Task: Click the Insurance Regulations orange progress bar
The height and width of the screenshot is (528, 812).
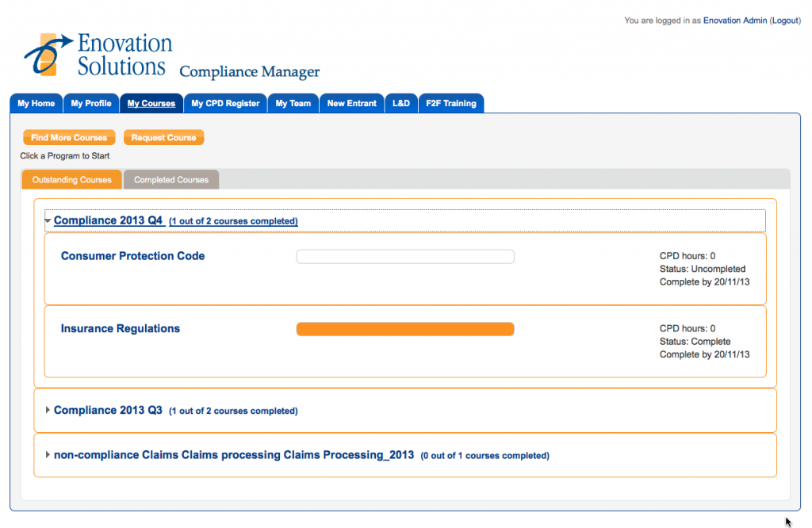Action: click(405, 329)
